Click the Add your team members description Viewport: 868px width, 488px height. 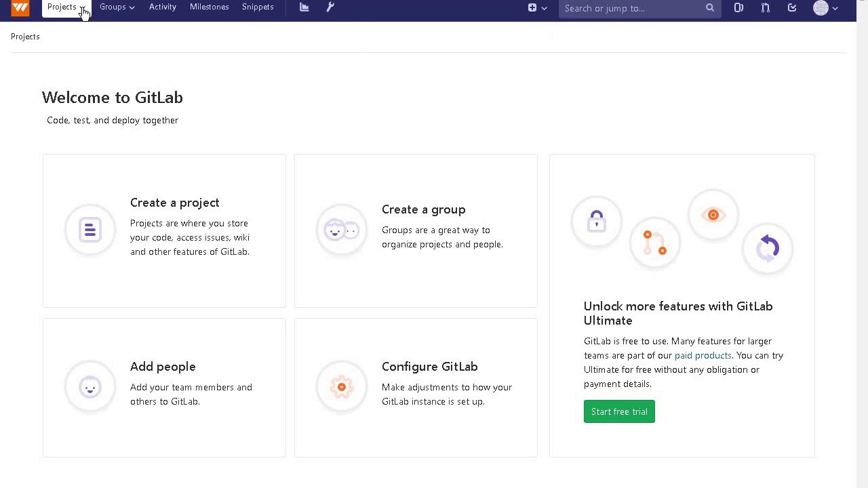click(x=191, y=394)
